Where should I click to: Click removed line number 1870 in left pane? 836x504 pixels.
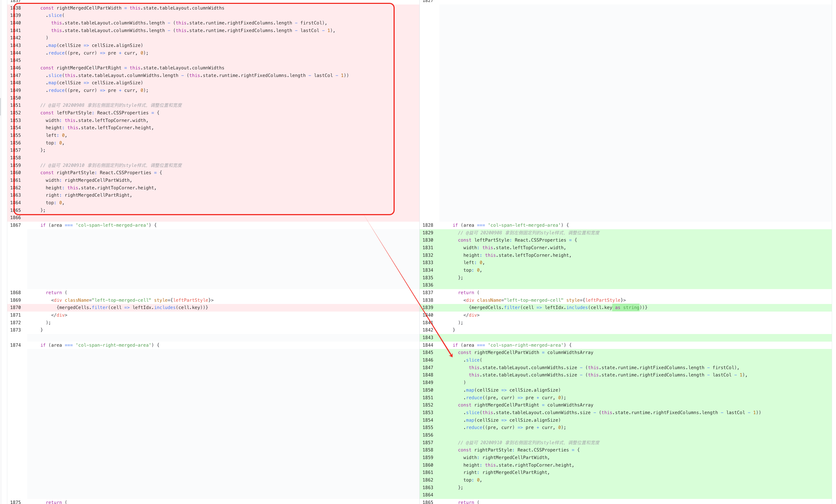[15, 308]
